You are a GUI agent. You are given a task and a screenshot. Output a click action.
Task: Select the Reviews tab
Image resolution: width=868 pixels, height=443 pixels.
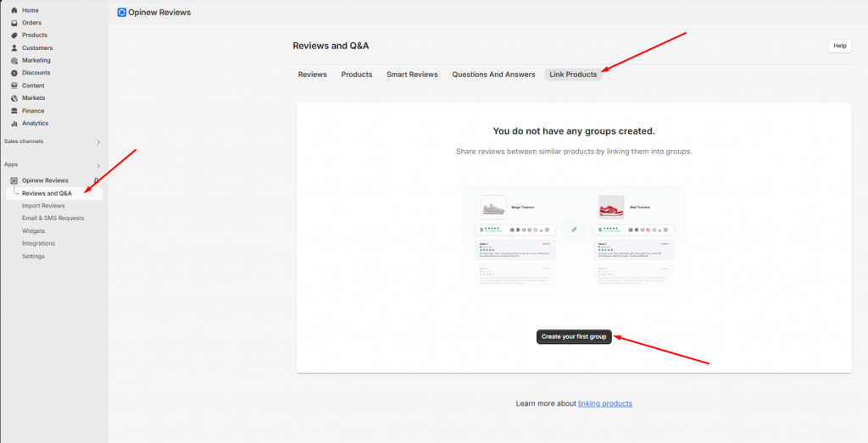(x=312, y=75)
